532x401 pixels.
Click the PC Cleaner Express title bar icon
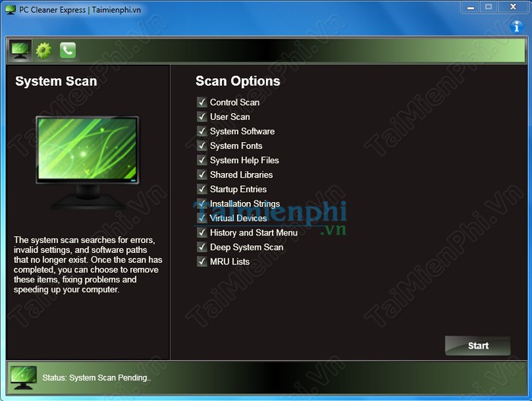11,9
